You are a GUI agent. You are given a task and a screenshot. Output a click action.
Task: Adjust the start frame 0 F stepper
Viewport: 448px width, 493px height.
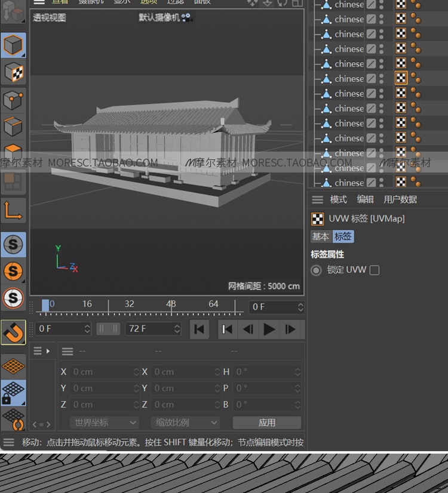(87, 329)
